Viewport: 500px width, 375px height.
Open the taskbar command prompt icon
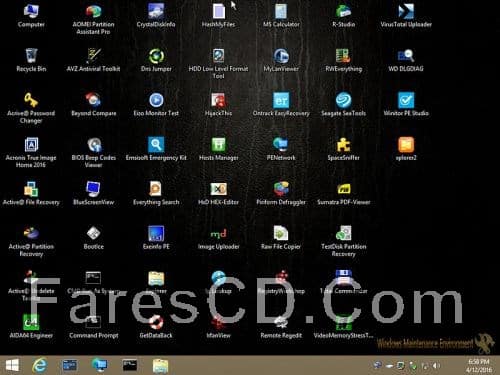click(130, 365)
